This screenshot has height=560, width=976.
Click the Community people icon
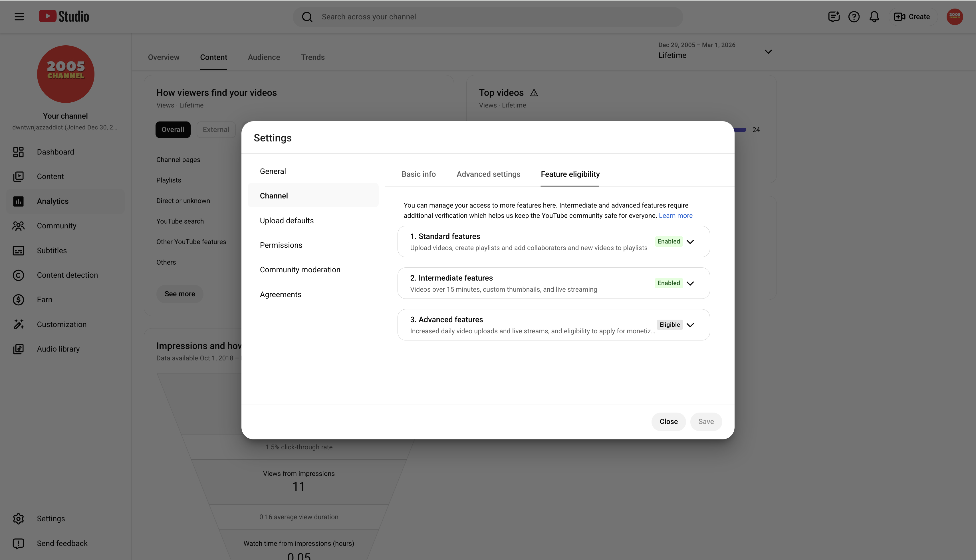(x=19, y=226)
